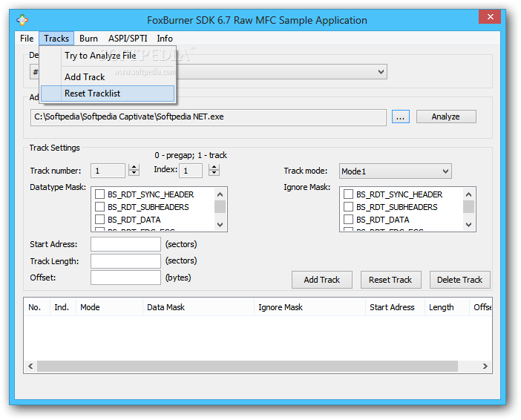Click the Index value field

191,171
